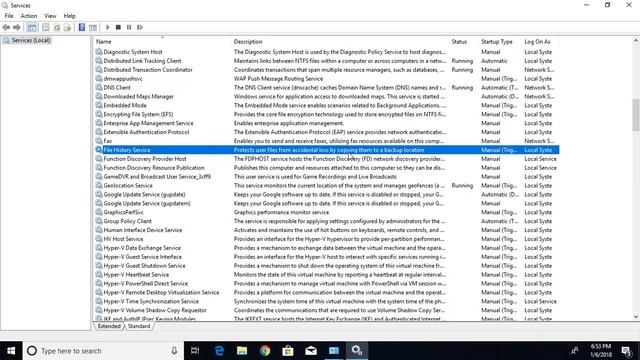Click the gear icon beside HV Host Service
The width and height of the screenshot is (640, 360).
click(99, 239)
